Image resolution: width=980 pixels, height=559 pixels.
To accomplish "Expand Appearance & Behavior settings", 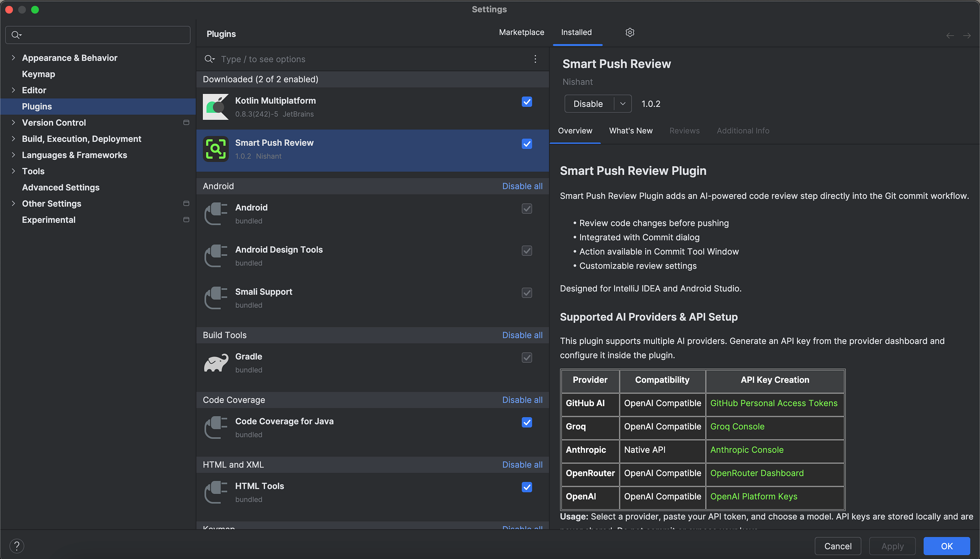I will pos(14,58).
